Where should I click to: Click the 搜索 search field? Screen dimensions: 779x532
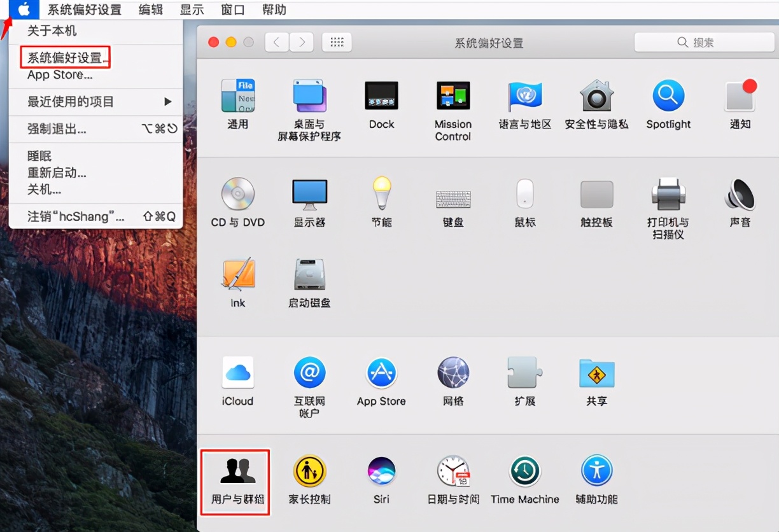tap(704, 42)
